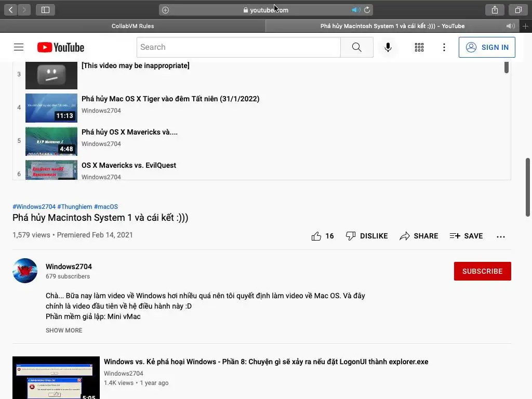Open the YouTube hamburger guide menu
The height and width of the screenshot is (399, 532).
click(19, 47)
